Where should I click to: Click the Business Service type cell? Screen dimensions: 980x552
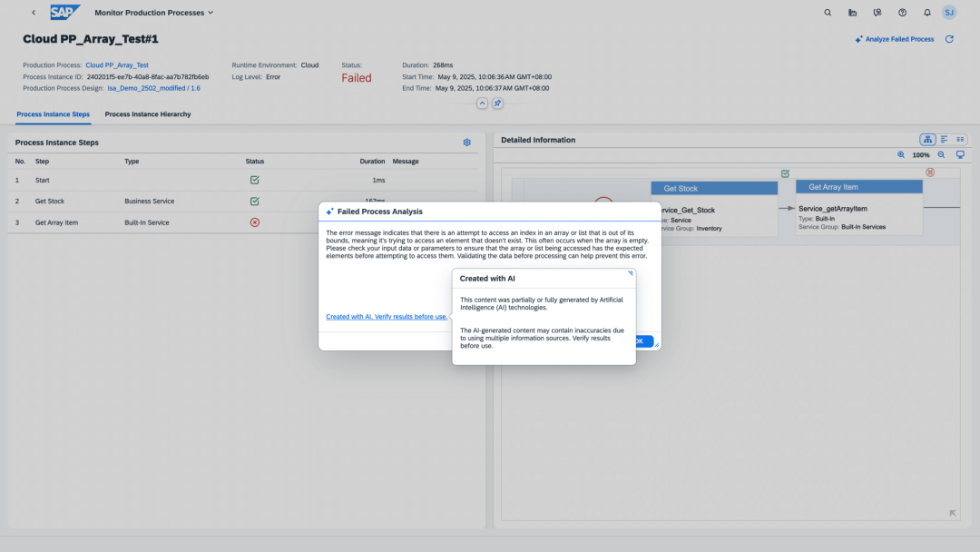point(150,202)
